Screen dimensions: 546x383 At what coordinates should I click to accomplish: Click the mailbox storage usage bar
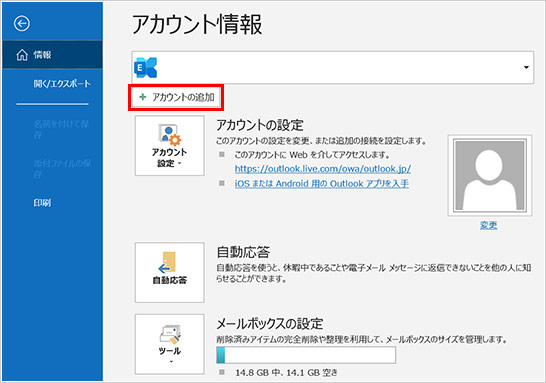pyautogui.click(x=306, y=355)
